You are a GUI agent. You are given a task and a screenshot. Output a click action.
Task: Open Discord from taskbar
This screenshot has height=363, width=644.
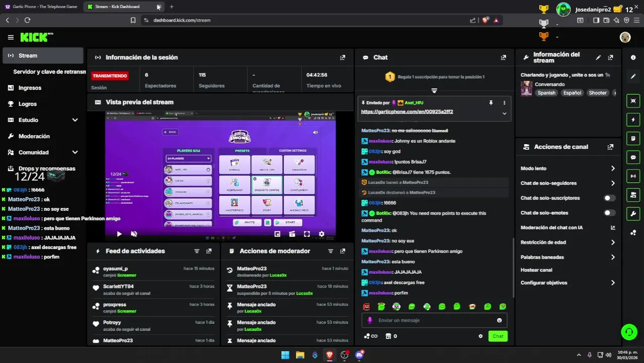359,355
